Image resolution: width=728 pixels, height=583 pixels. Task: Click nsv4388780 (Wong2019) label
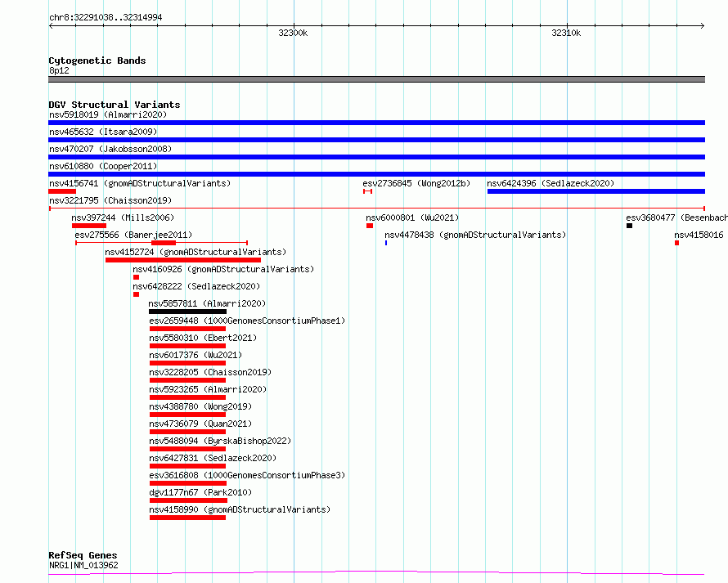200,406
